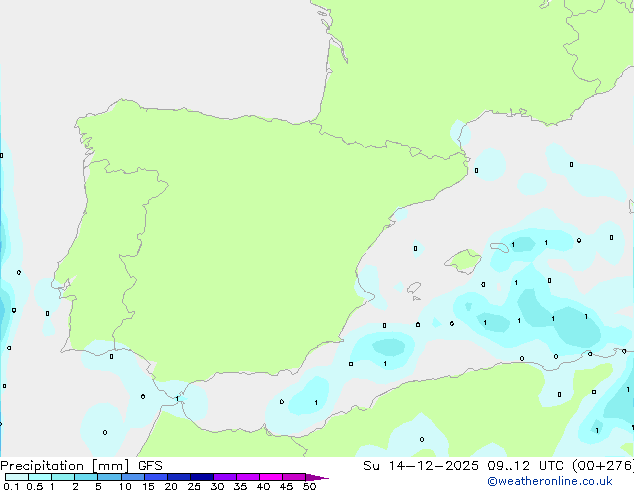Viewport: 634px width, 490px height.
Task: Click the legend swatch between 10 and 15
Action: [x=132, y=477]
